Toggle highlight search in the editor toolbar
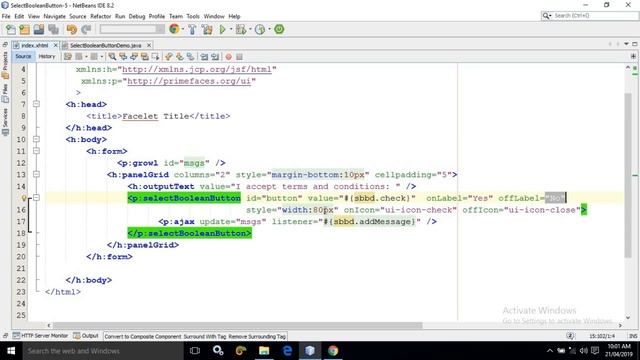Screen dimensions: 640x360 coord(144,57)
